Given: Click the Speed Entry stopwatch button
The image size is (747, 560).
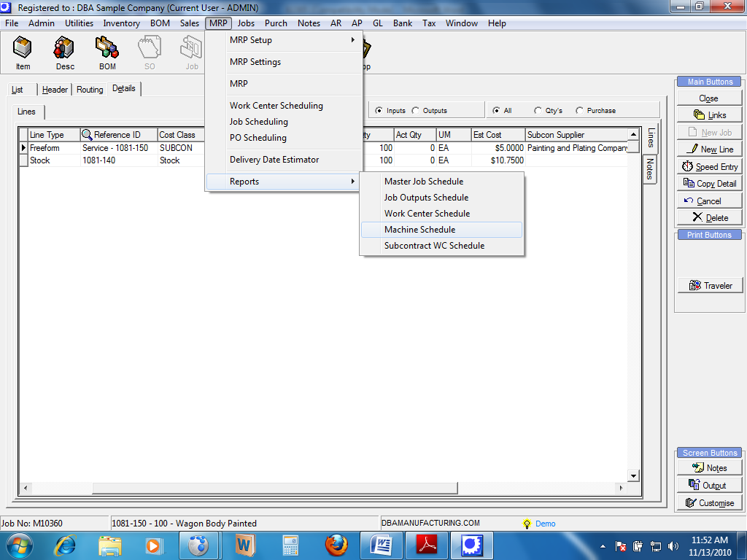Looking at the screenshot, I should click(709, 167).
